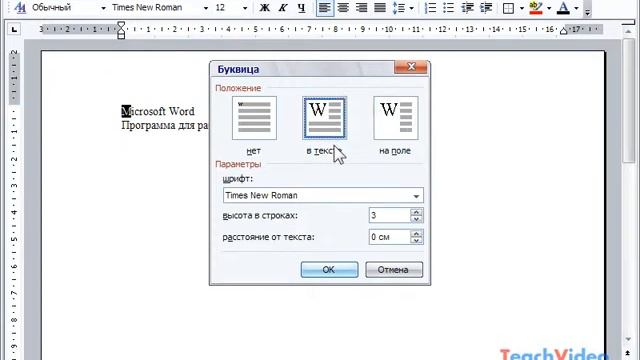This screenshot has width=640, height=360.
Task: Click the right indent marker on ruler
Action: pyautogui.click(x=564, y=31)
